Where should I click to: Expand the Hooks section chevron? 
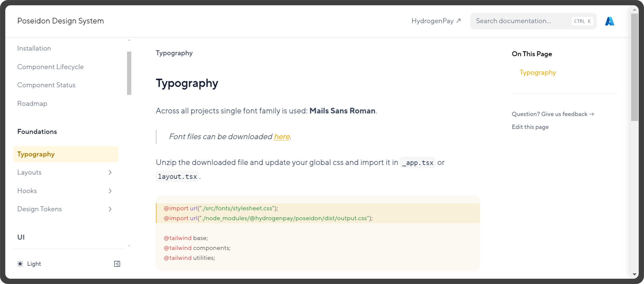[x=110, y=191]
